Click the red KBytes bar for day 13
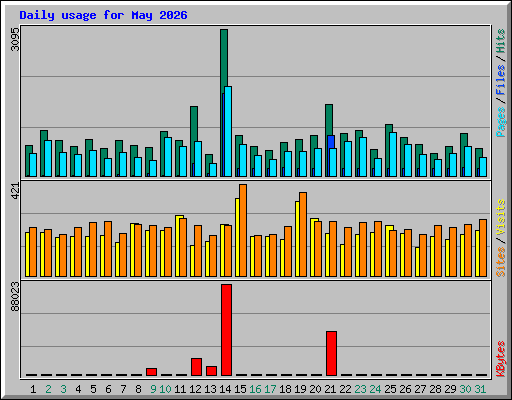The height and width of the screenshot is (400, 512). tap(211, 371)
